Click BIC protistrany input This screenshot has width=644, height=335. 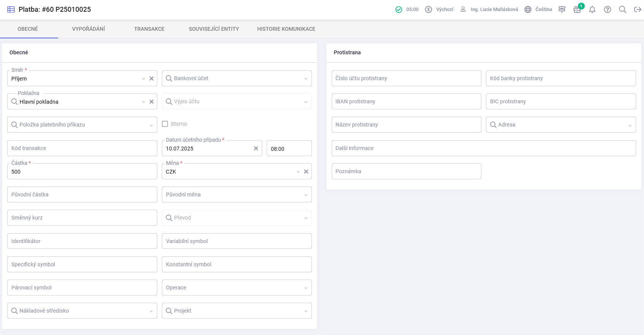point(561,101)
